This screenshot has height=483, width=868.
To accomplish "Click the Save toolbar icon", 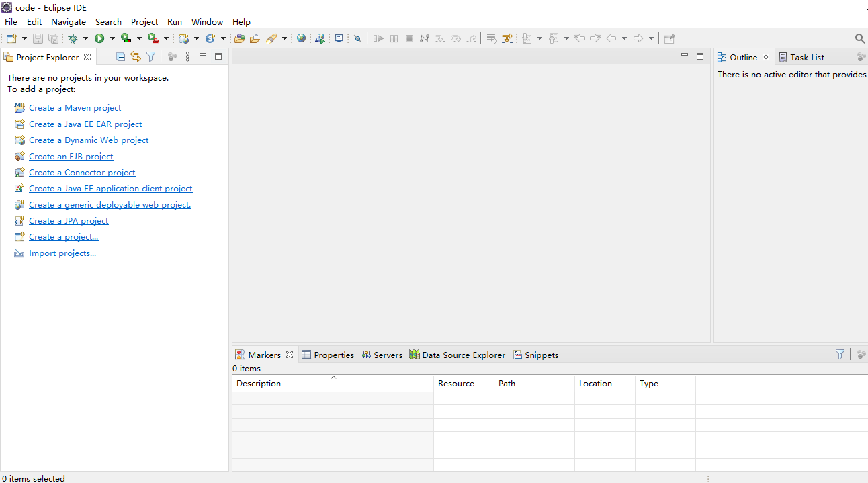I will coord(38,38).
